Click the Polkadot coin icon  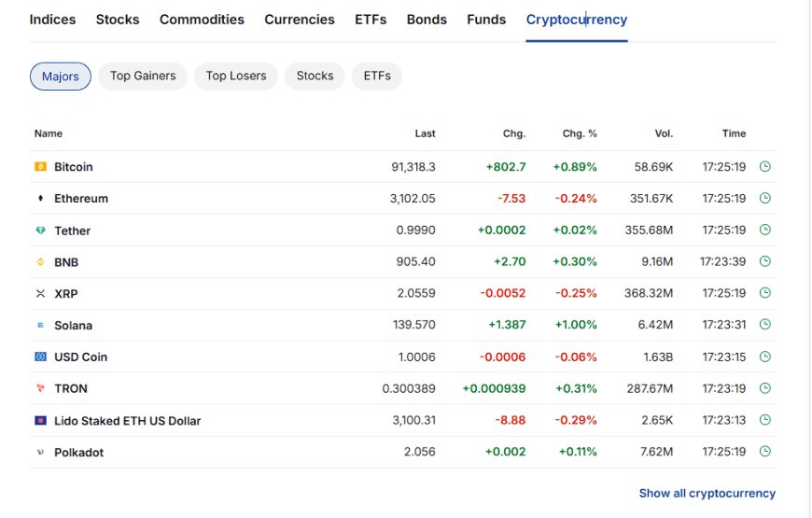click(x=40, y=452)
